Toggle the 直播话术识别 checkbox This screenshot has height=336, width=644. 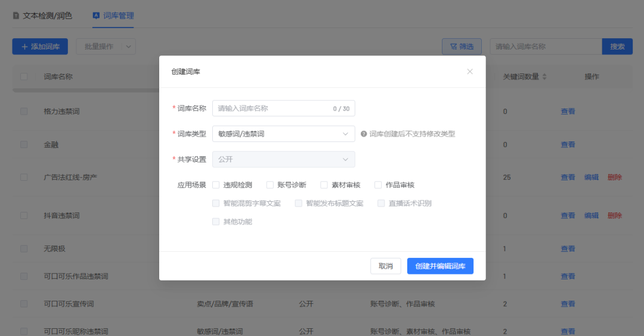click(x=381, y=203)
